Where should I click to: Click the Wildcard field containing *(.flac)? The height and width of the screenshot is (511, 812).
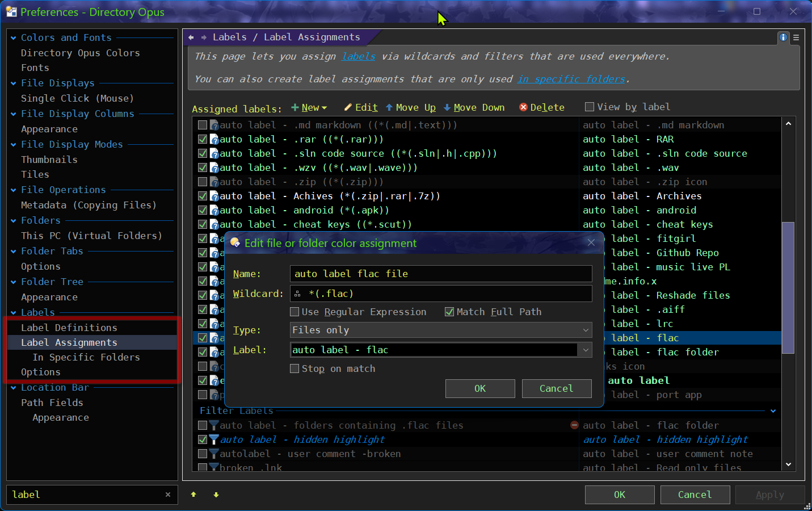pyautogui.click(x=441, y=294)
